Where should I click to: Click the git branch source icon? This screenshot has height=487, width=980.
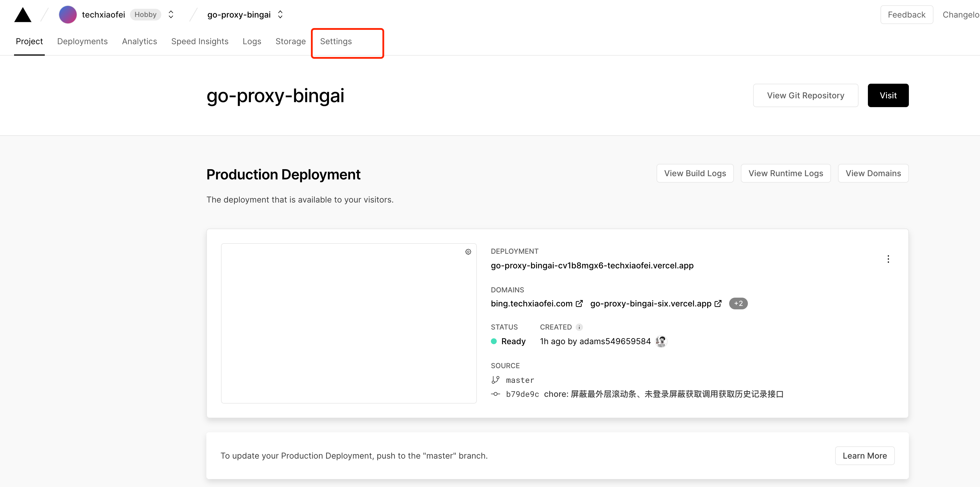click(x=496, y=380)
